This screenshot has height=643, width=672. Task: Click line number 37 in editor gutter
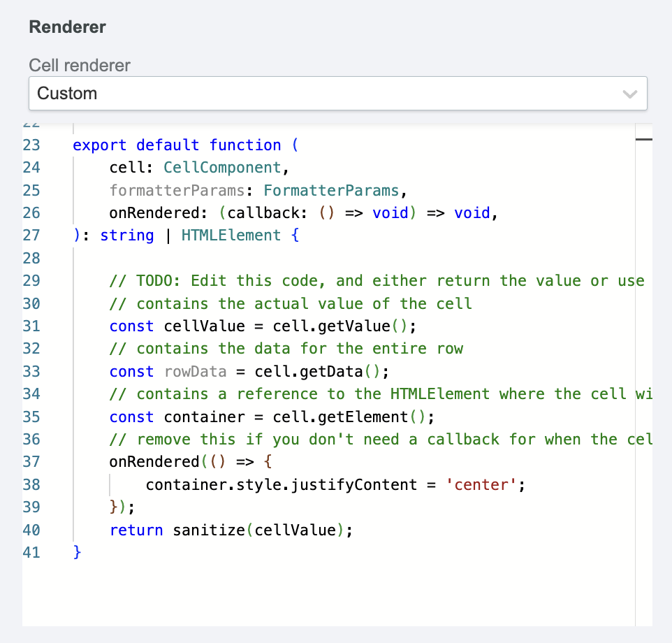tap(31, 462)
